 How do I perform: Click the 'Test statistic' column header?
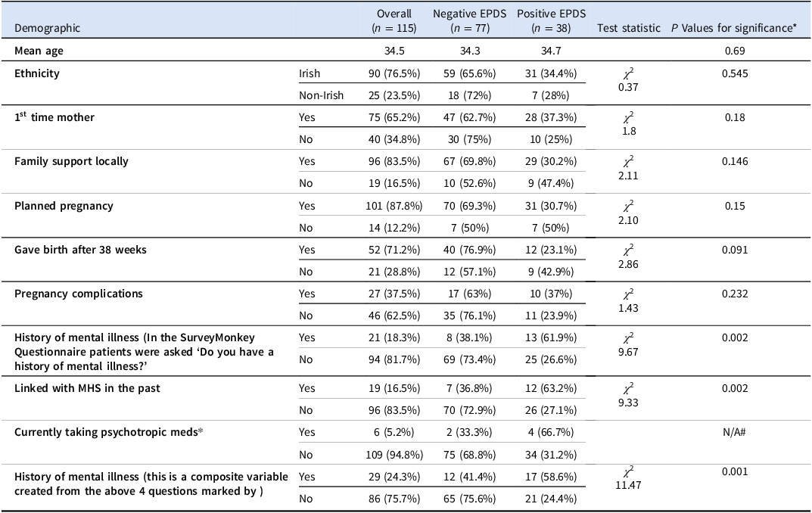click(628, 28)
